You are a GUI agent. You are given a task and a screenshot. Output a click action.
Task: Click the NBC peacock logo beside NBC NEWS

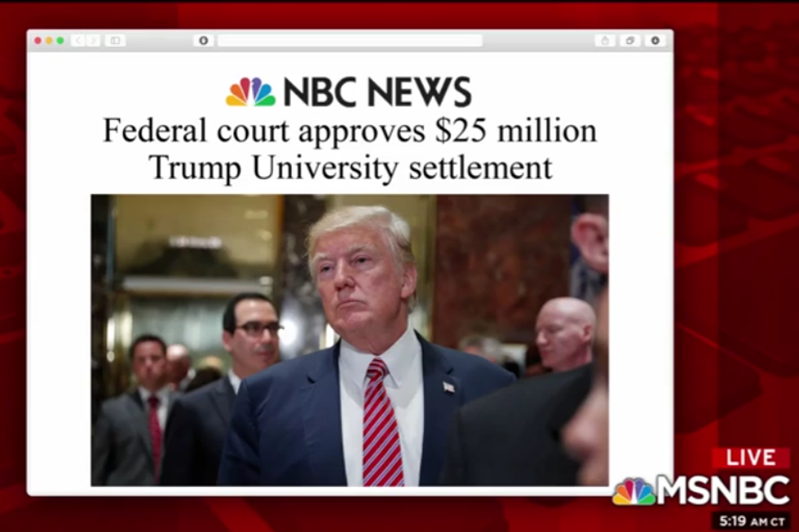[x=251, y=91]
